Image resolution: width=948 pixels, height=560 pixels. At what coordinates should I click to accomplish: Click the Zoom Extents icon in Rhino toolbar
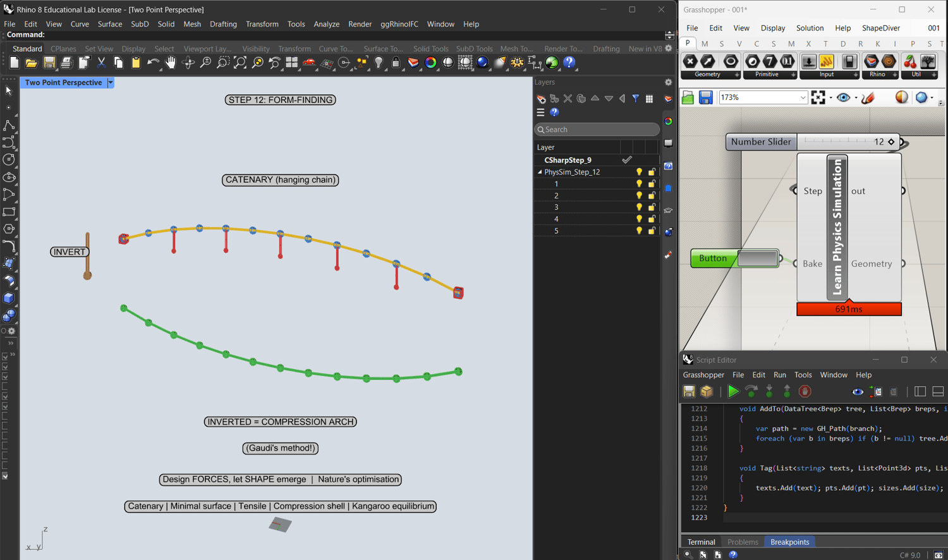point(240,63)
